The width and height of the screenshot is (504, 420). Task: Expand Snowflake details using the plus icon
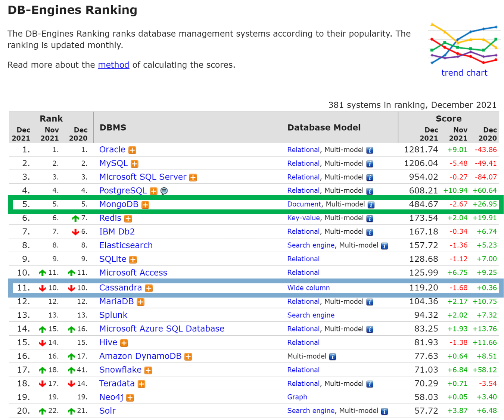[148, 370]
